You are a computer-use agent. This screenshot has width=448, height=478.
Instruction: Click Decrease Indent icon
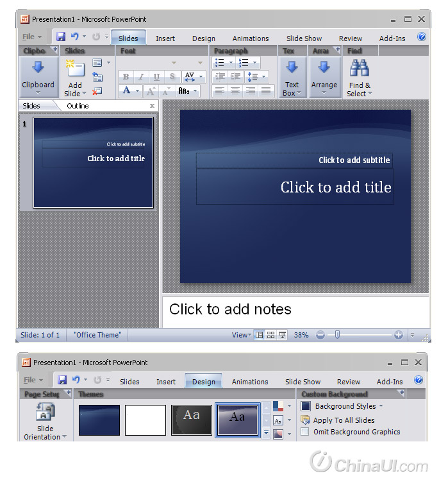coord(220,77)
